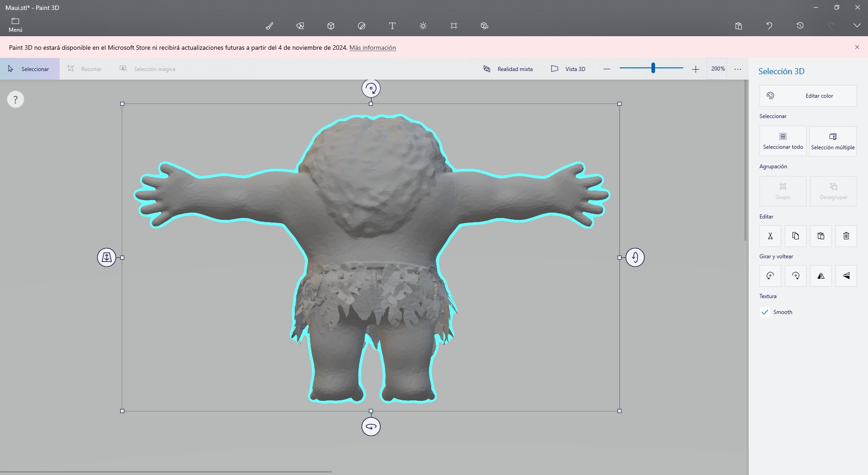868x475 pixels.
Task: Click the Desagrupar button
Action: point(834,191)
